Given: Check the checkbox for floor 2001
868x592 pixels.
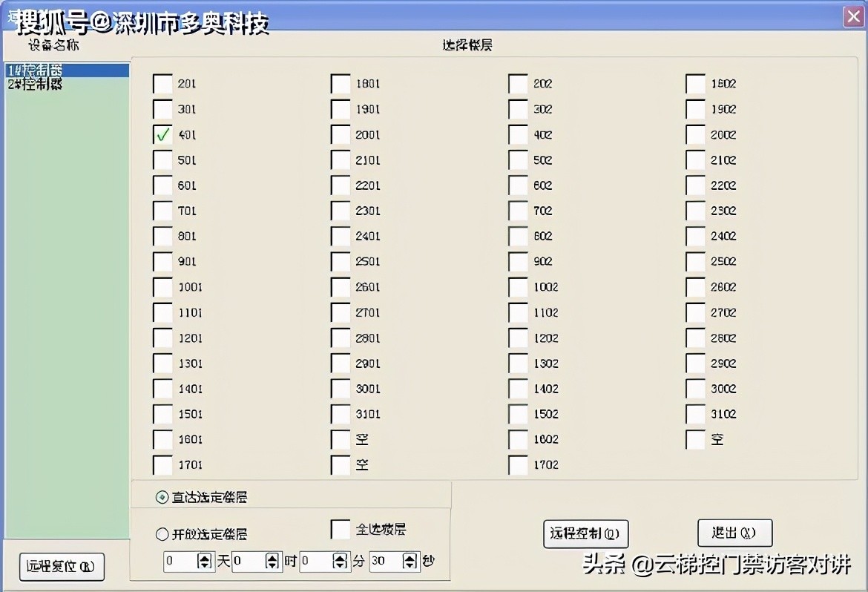Looking at the screenshot, I should click(341, 134).
